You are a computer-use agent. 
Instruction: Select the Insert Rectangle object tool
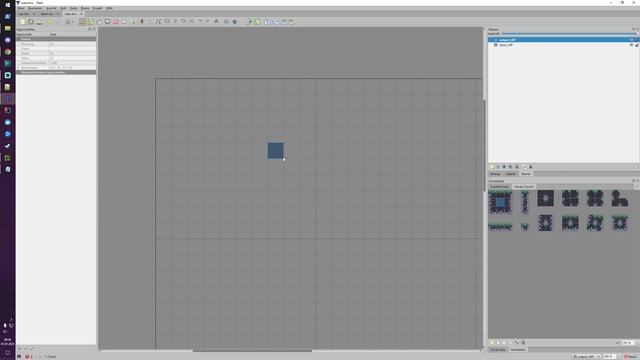click(167, 21)
